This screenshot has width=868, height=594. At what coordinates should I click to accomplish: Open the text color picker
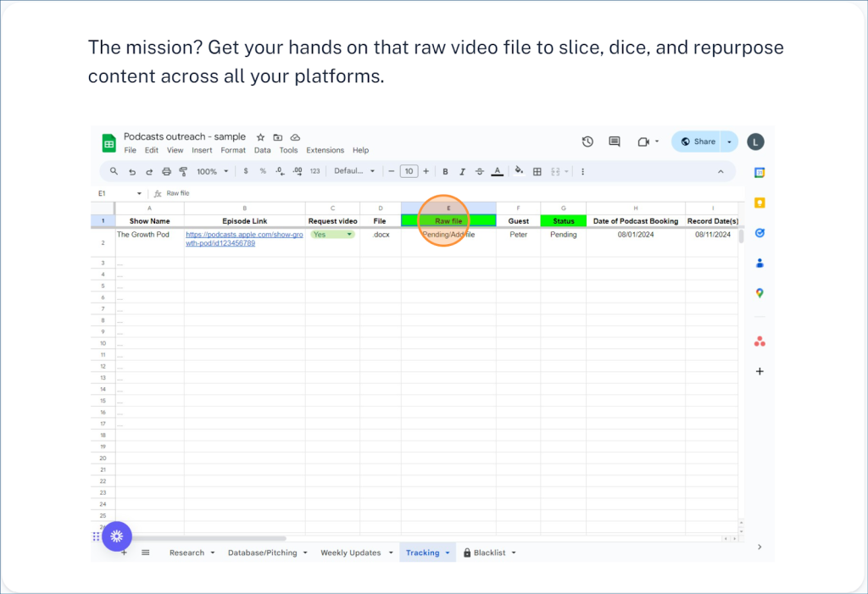[x=497, y=172]
